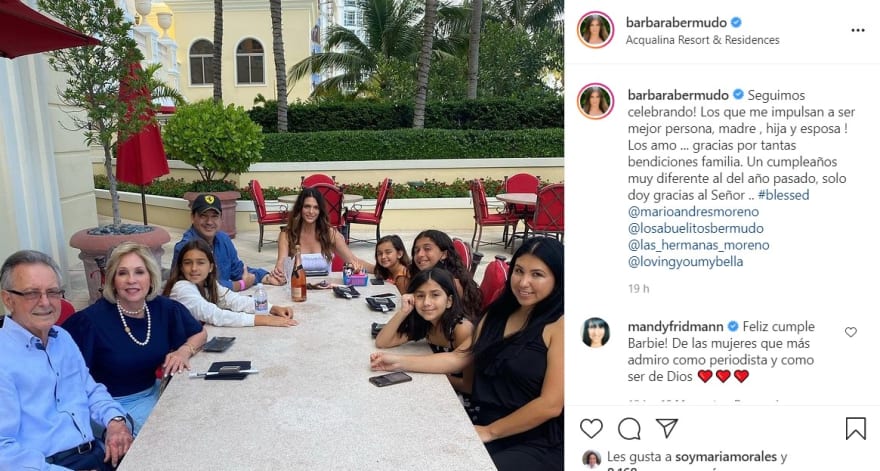880x471 pixels.
Task: Open the three-dot more options menu
Action: 858,30
